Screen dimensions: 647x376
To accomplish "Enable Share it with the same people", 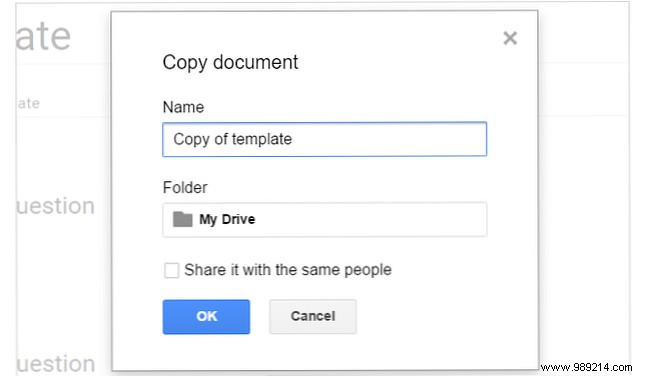I will (172, 270).
